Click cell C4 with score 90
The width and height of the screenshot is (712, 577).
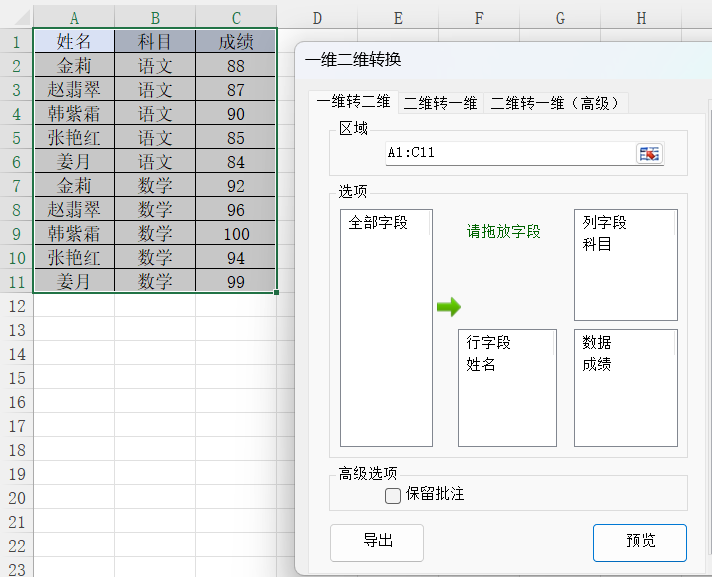point(236,113)
